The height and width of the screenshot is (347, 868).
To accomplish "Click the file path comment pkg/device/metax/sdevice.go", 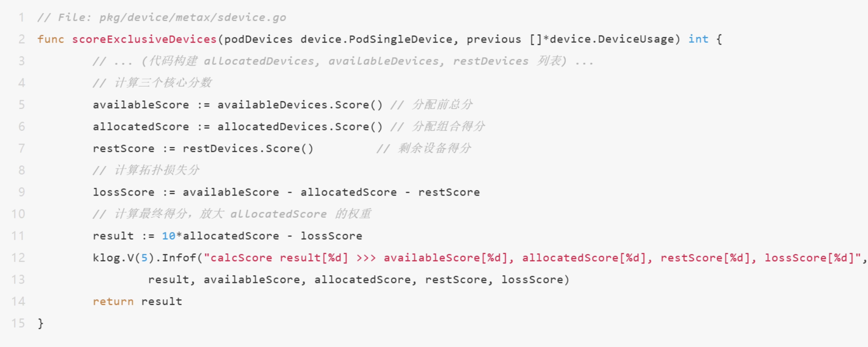I will 192,17.
